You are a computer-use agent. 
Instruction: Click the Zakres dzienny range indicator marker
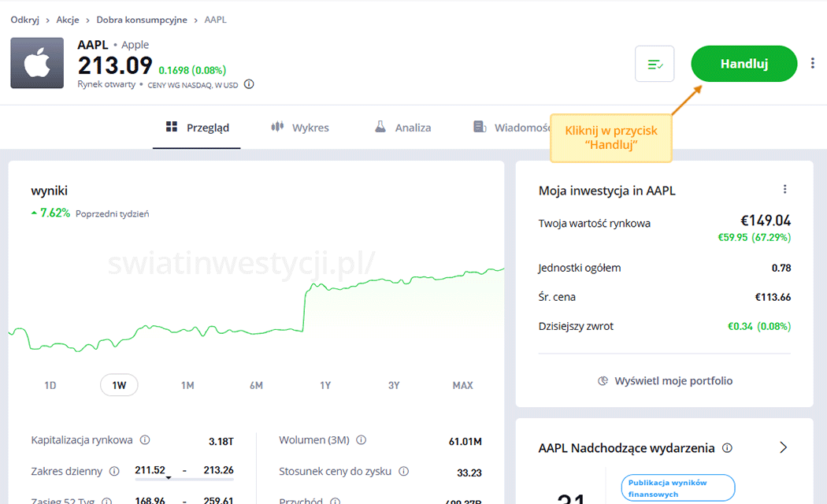(x=169, y=478)
